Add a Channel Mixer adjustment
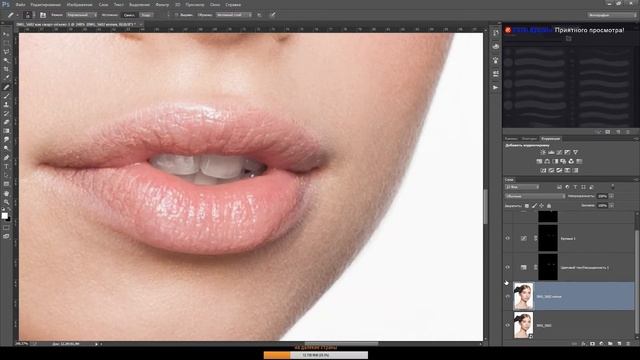Viewport: 640px width, 360px height. tap(571, 161)
